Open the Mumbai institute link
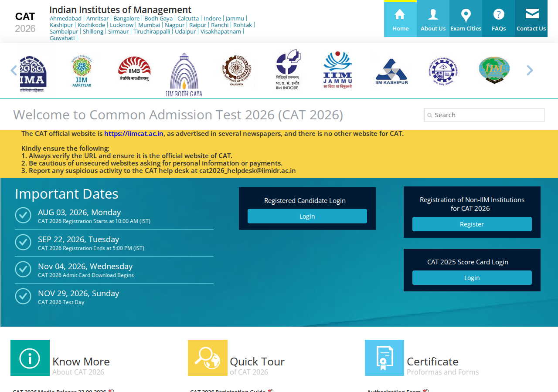Screen dimensions: 558x392 [149, 25]
